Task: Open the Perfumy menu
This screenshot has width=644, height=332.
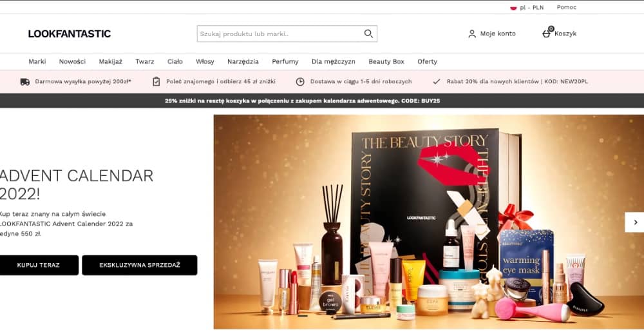Action: 285,62
